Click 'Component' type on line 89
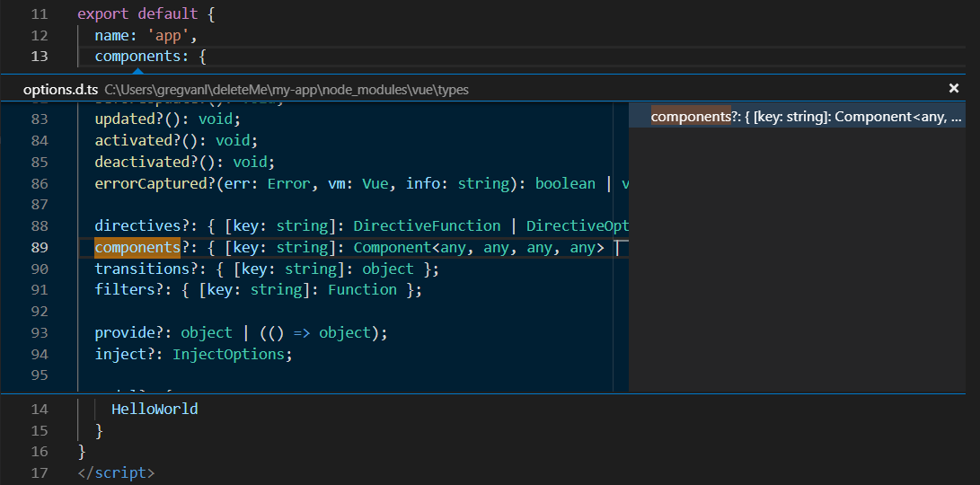This screenshot has width=980, height=485. pyautogui.click(x=393, y=248)
